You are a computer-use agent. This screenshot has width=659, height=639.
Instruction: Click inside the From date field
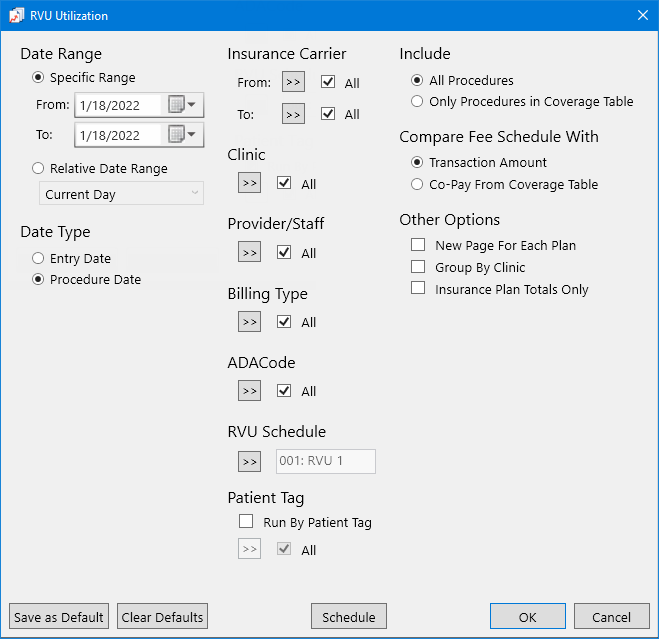click(x=117, y=105)
